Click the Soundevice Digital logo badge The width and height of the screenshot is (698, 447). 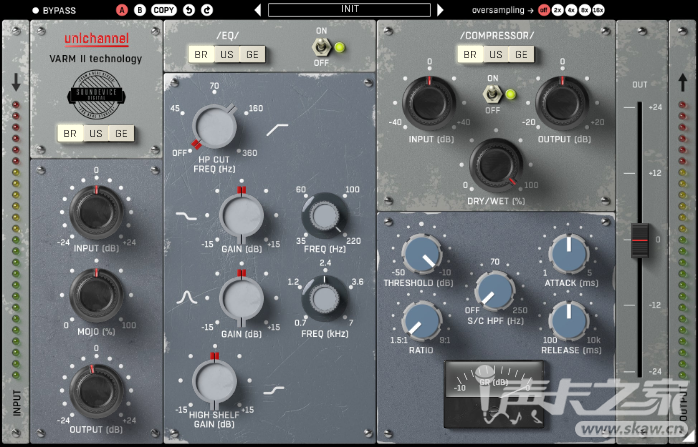point(96,94)
